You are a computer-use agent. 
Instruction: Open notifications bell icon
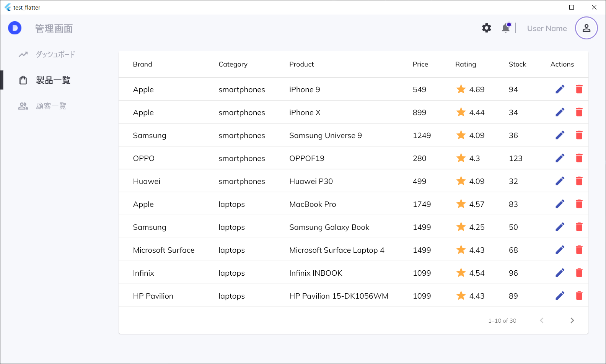(506, 28)
